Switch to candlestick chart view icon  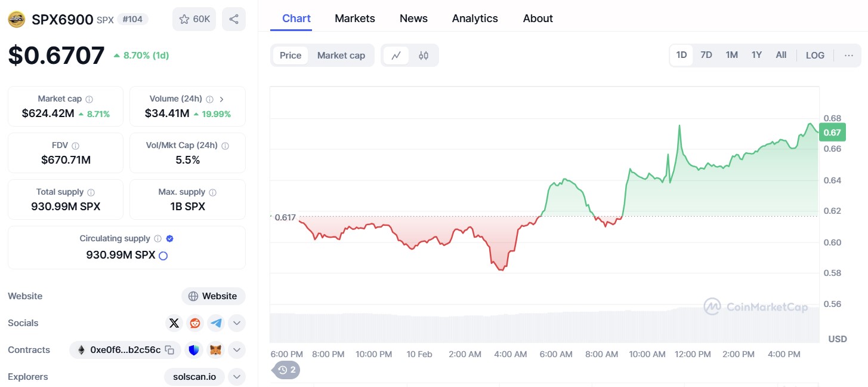pyautogui.click(x=424, y=56)
